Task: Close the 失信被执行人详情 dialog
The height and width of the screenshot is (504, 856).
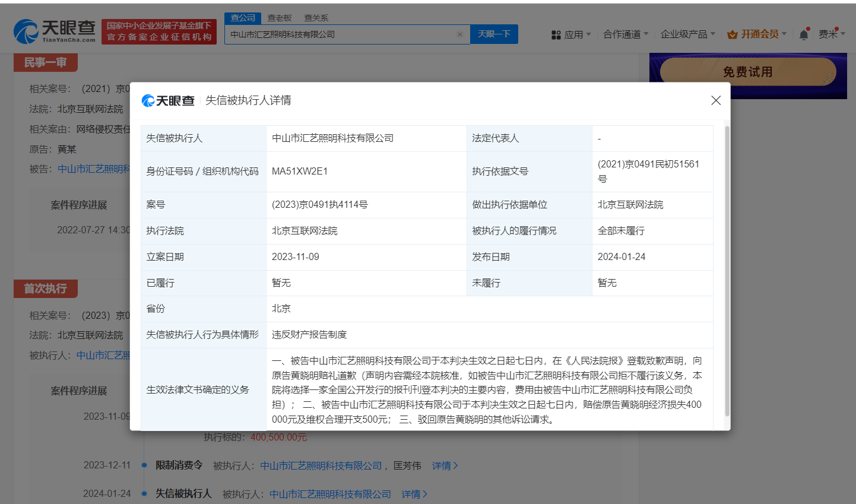Action: point(715,100)
